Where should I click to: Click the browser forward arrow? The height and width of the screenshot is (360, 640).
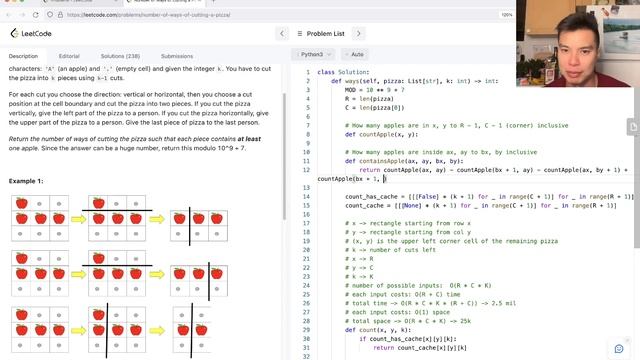click(x=22, y=15)
